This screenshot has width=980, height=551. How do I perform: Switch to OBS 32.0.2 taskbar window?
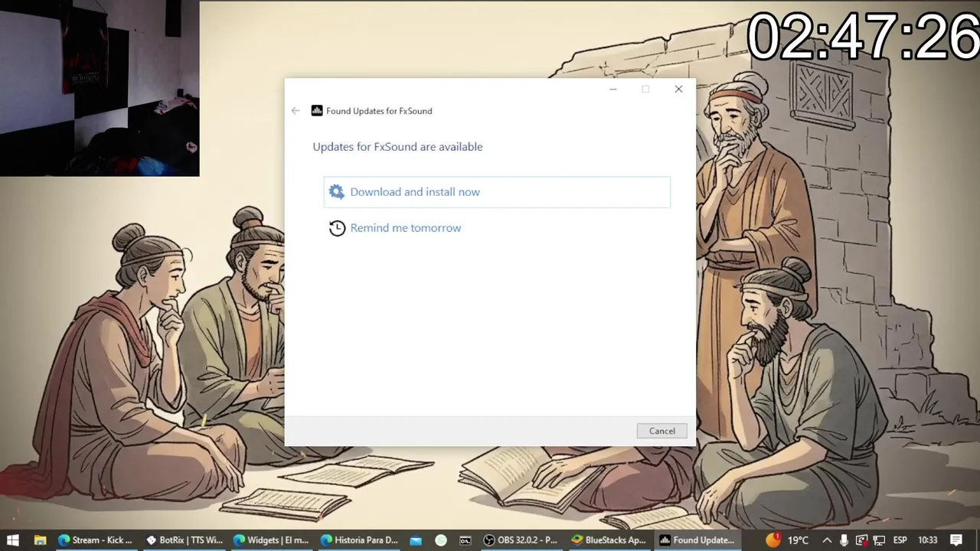[521, 540]
